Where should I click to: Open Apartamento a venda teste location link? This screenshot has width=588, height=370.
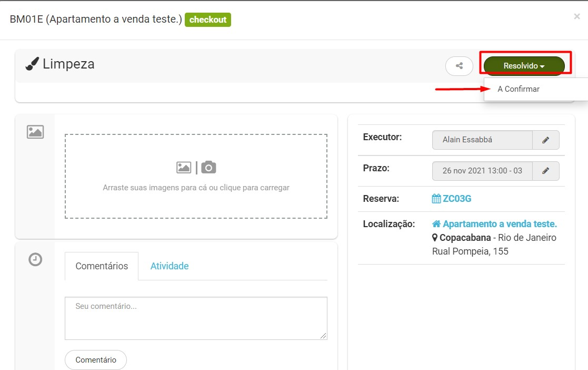pyautogui.click(x=500, y=224)
